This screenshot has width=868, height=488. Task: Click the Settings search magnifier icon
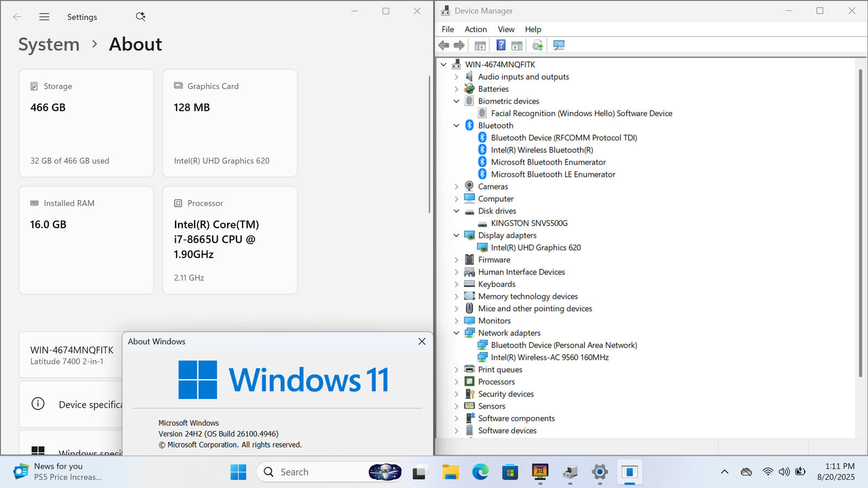click(141, 17)
